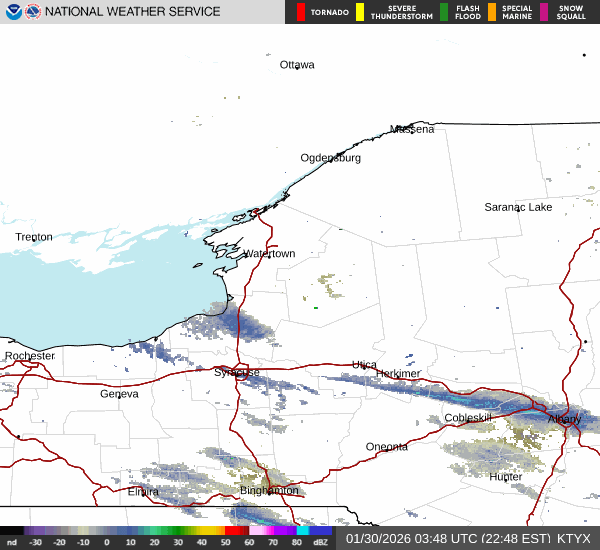Select the Albany label on the map
This screenshot has height=550, width=600.
[x=564, y=419]
